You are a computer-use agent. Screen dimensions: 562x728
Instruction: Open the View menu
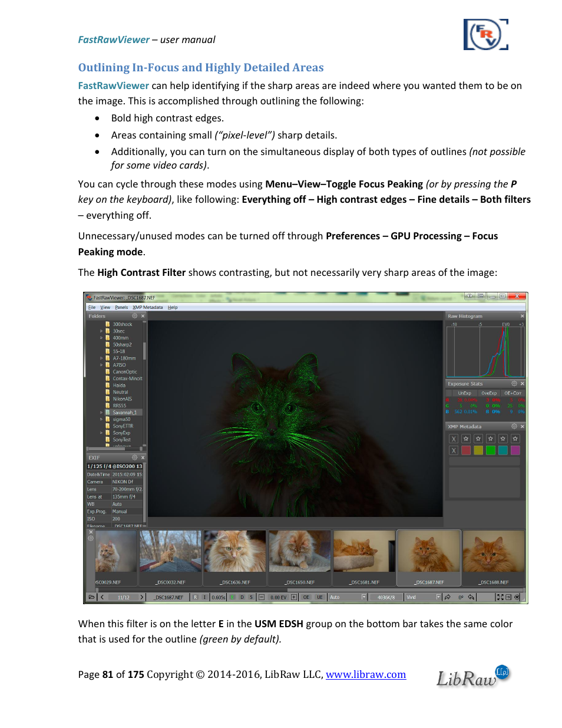105,307
